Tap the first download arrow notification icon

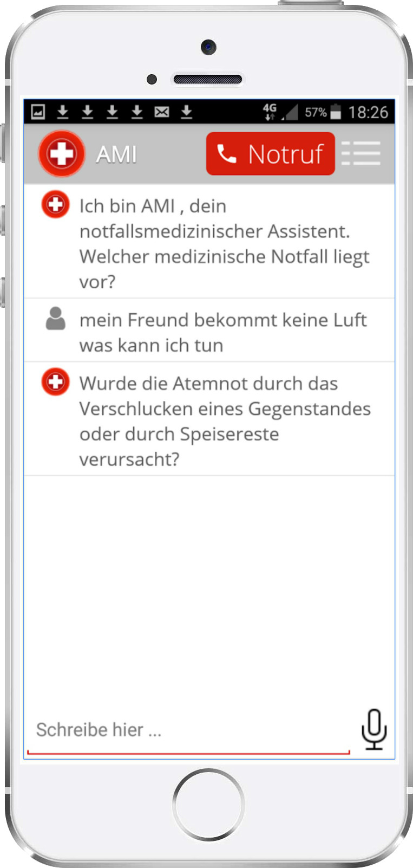click(63, 112)
